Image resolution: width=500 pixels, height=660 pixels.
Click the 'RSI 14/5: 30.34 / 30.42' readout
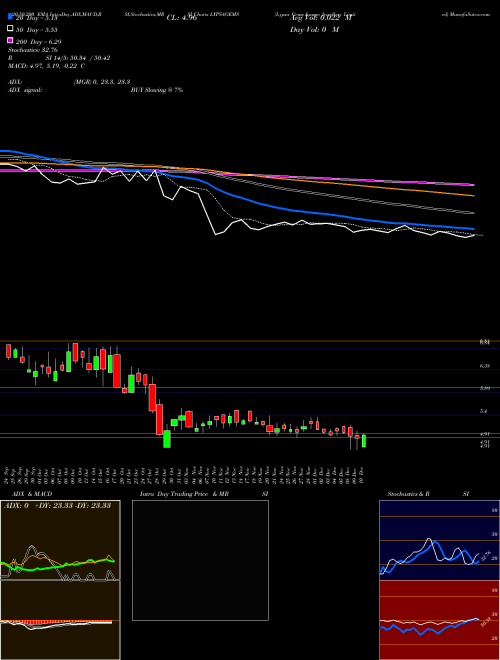coord(59,58)
